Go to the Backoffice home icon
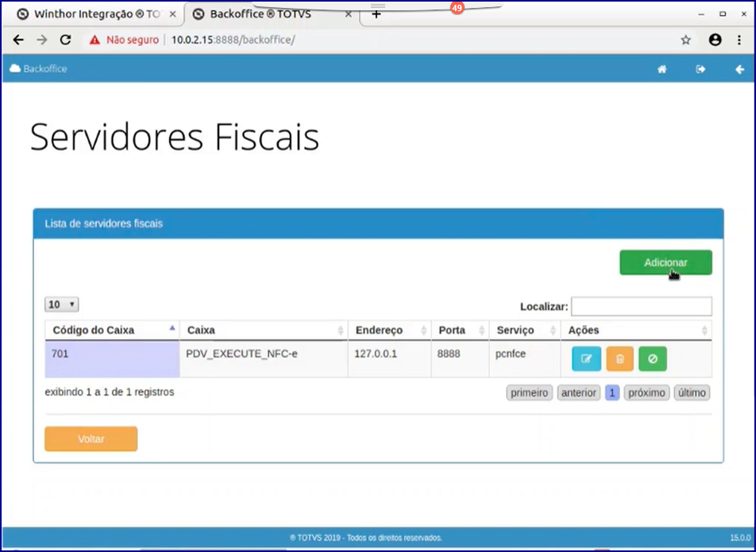Image resolution: width=756 pixels, height=552 pixels. pos(662,69)
